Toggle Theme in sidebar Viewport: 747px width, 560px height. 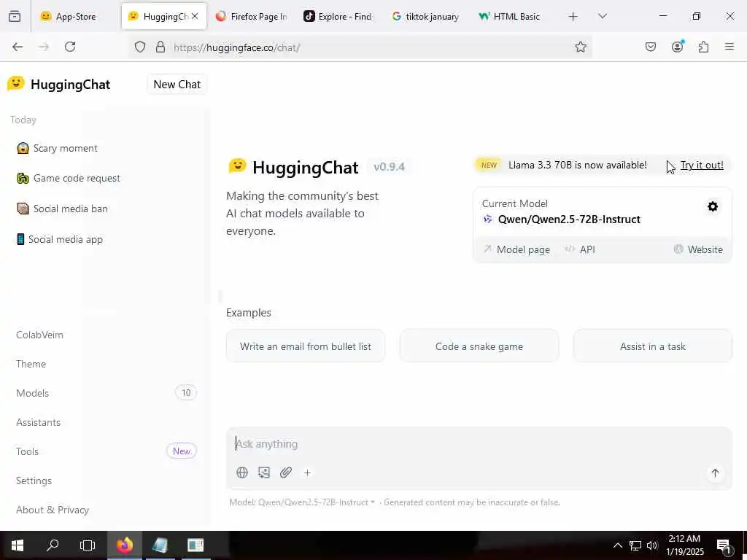(x=31, y=364)
